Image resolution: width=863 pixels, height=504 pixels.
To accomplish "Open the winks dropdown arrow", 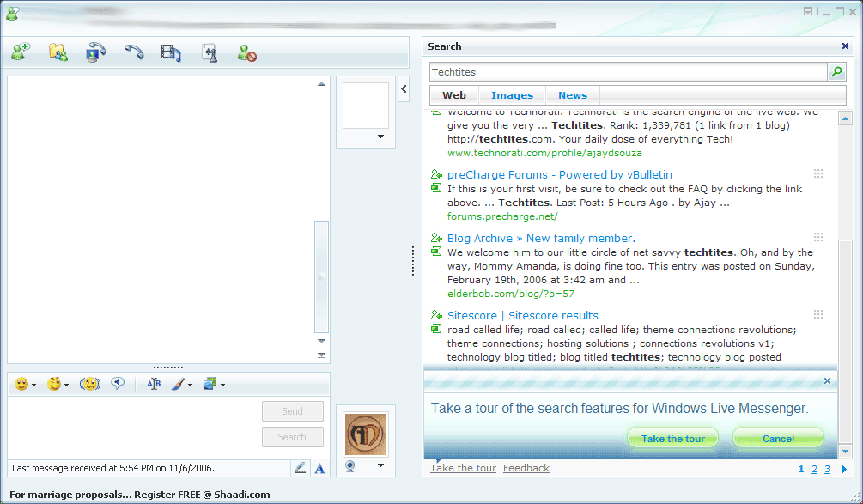I will 67,385.
